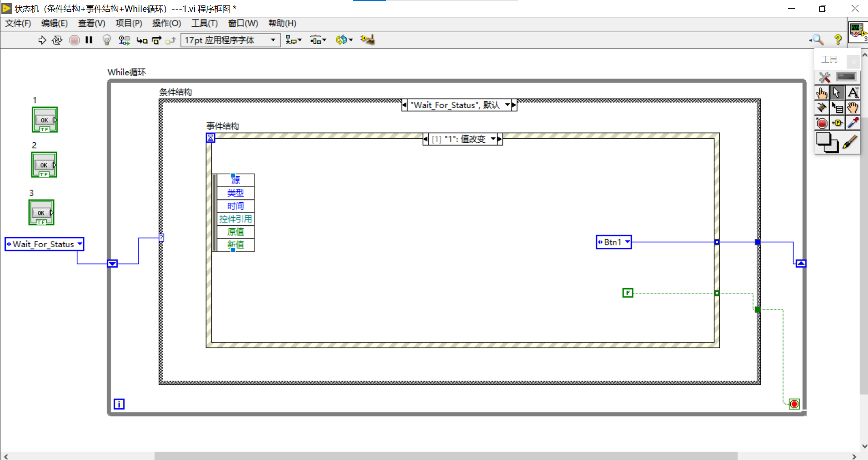Select the Probe Data tool

837,123
